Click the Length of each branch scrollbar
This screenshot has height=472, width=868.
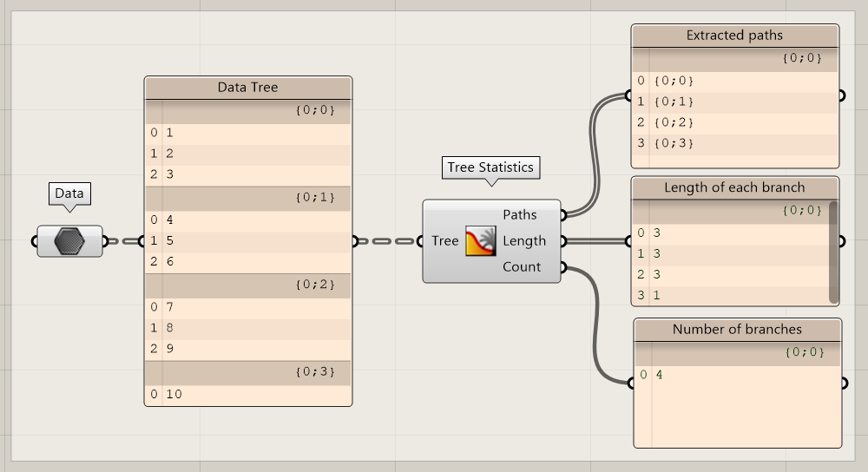click(x=833, y=252)
